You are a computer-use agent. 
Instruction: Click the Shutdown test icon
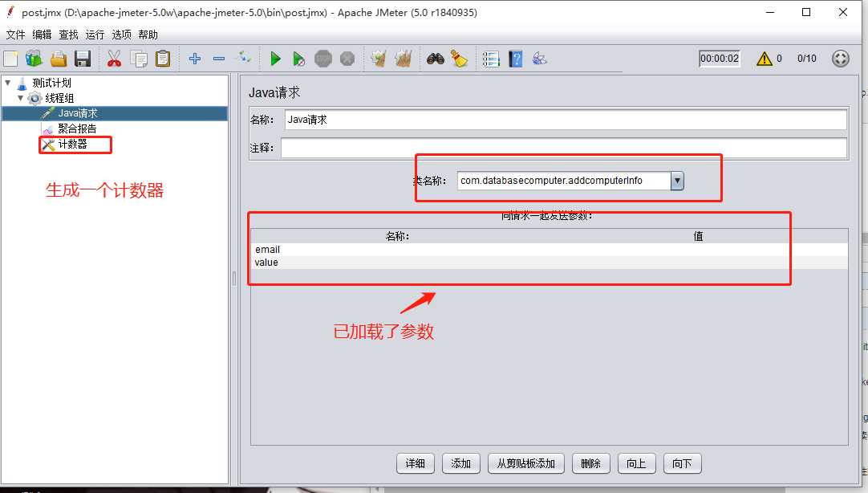pos(347,59)
